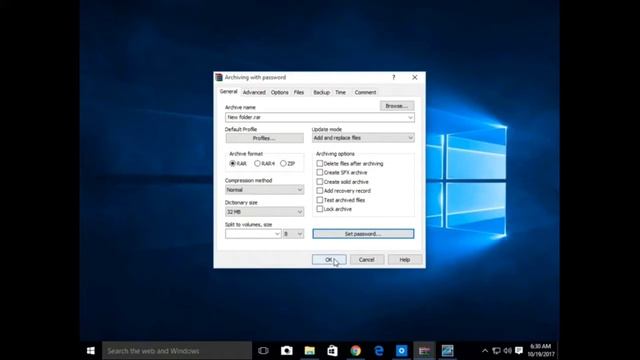The image size is (640, 360).
Task: Open the Compression method dropdown
Action: 264,190
